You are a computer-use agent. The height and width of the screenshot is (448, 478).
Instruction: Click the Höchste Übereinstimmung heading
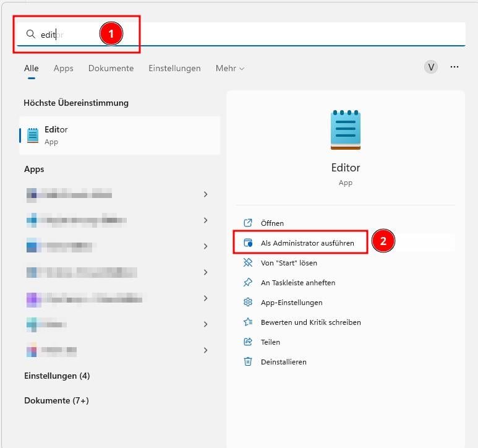pyautogui.click(x=76, y=103)
